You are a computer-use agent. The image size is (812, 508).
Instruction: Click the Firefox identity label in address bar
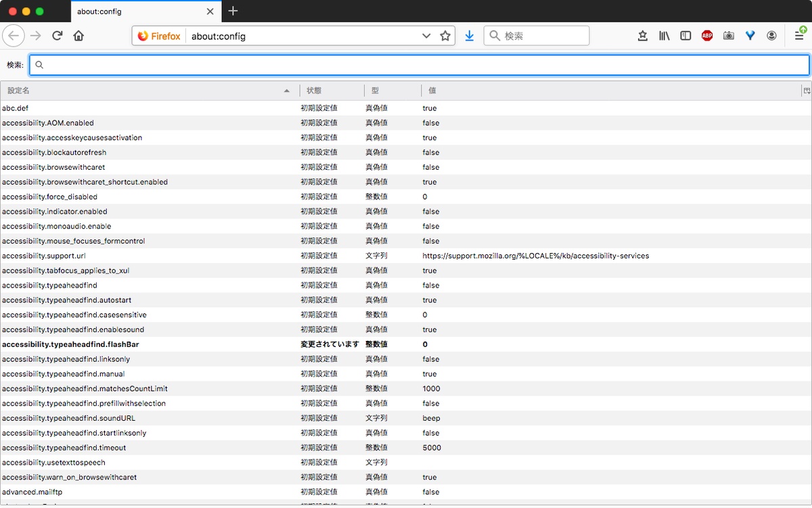click(160, 36)
